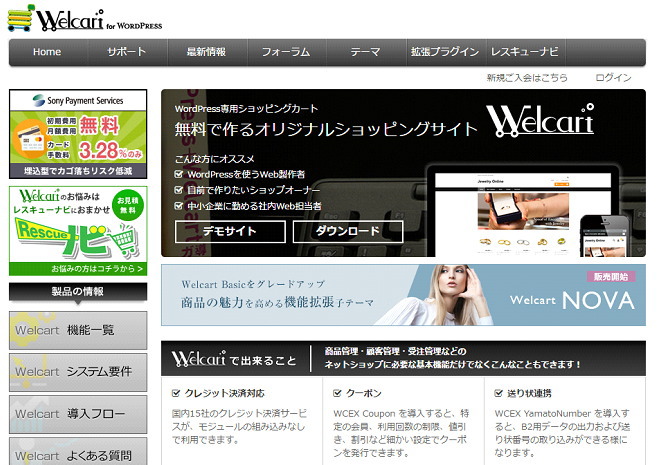Image resolution: width=658 pixels, height=465 pixels.
Task: Click the smartphone mockup in hero banner
Action: (604, 236)
